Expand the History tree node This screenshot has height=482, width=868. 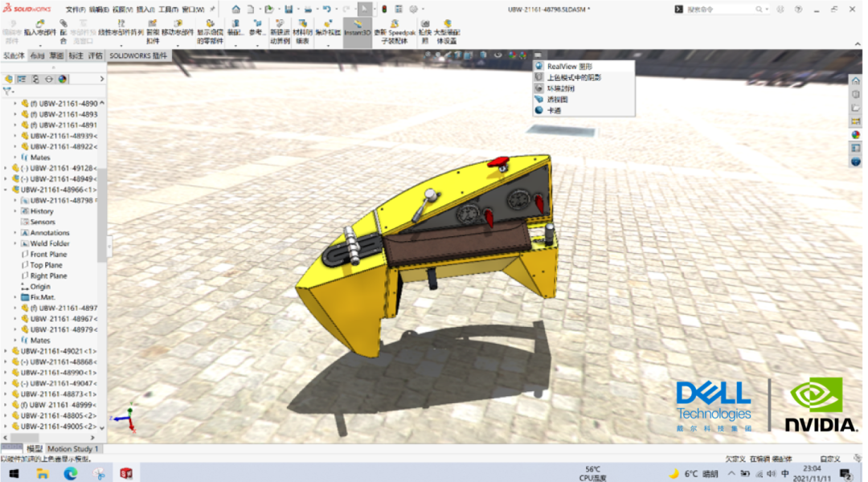click(x=14, y=211)
